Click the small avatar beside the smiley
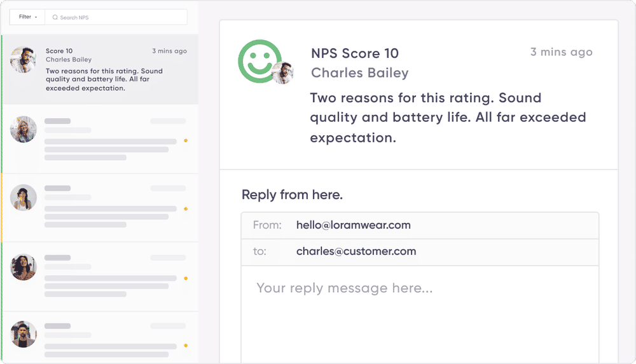Viewport: 636px width, 364px height. coord(282,73)
